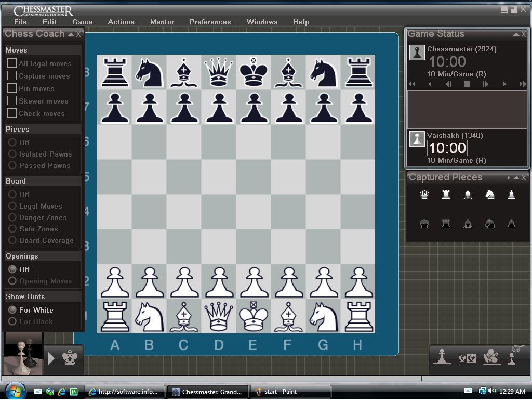The width and height of the screenshot is (532, 400).
Task: Expand the Captured Pieces right arrow
Action: (x=509, y=178)
